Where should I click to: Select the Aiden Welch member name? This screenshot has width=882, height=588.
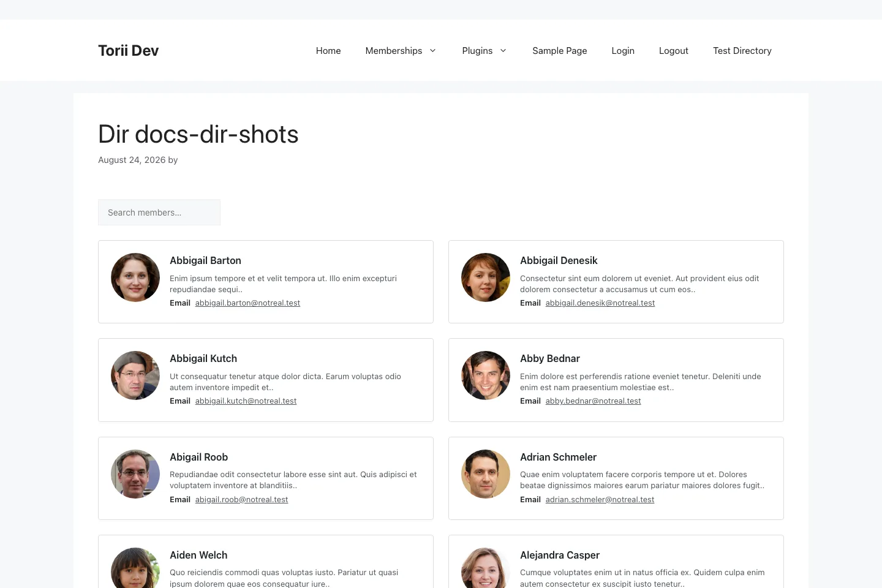[198, 555]
